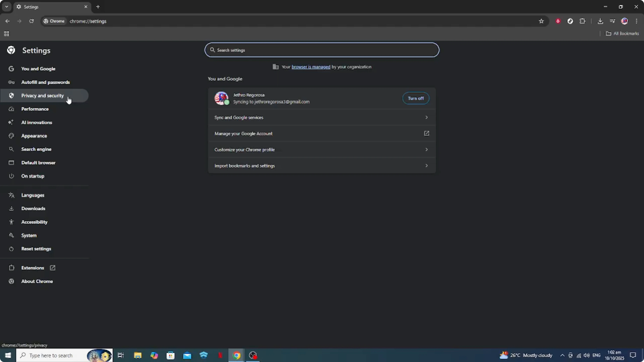Open the Downloads tray in the toolbar
644x362 pixels.
600,21
